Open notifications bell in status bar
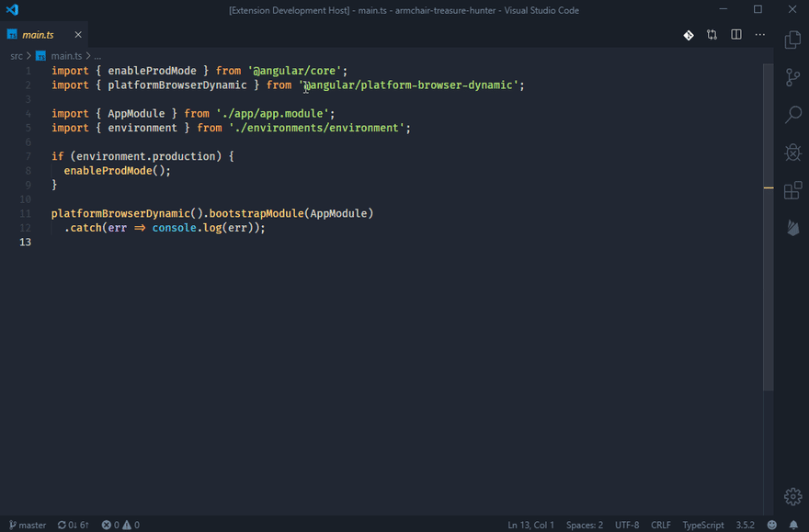The width and height of the screenshot is (809, 532). (793, 525)
